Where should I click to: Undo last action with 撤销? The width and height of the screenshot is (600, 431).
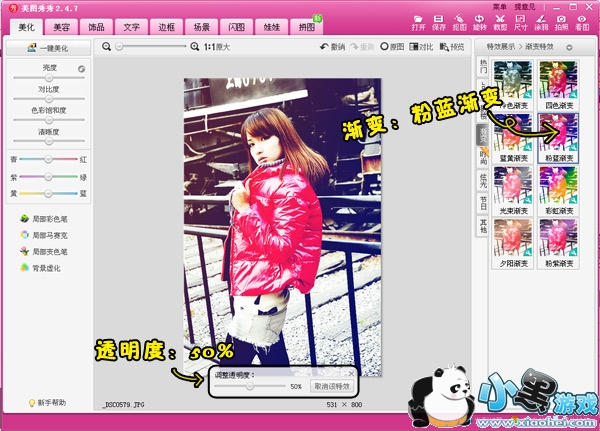333,47
